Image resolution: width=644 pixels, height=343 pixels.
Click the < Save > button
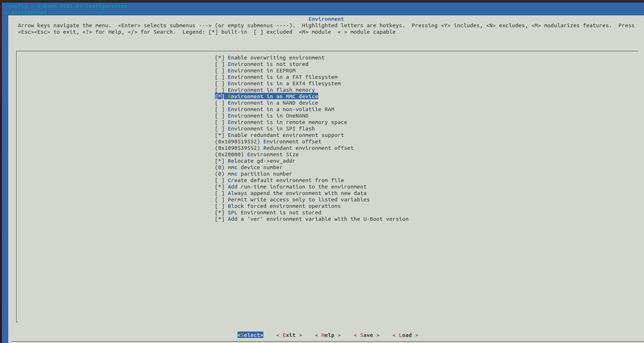coord(367,335)
